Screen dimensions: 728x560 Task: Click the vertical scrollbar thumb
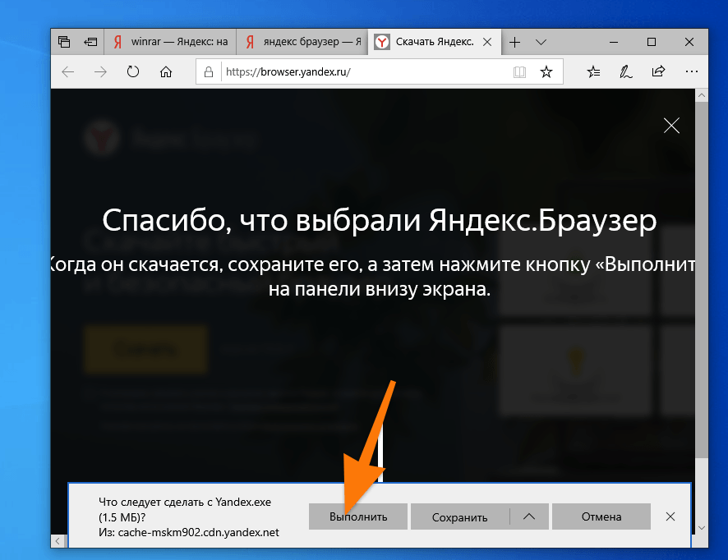702,280
